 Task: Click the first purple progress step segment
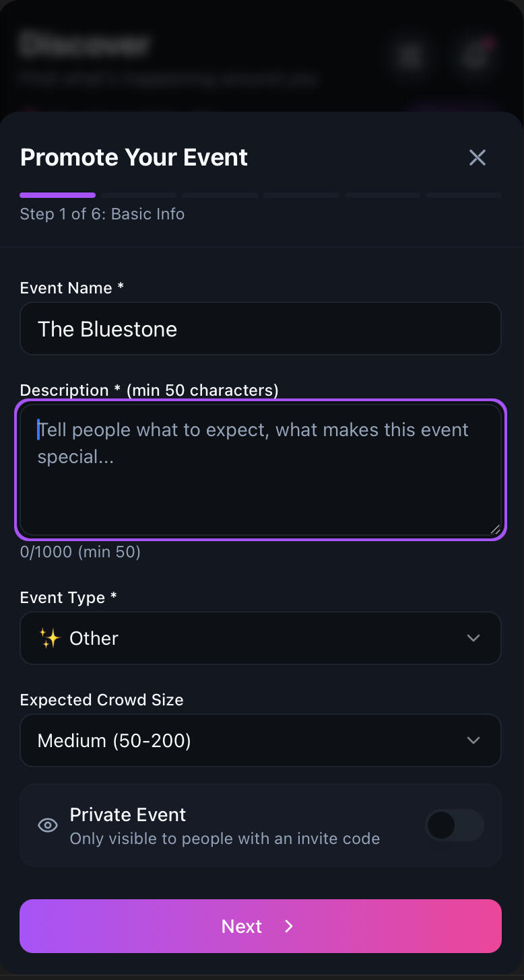click(58, 195)
